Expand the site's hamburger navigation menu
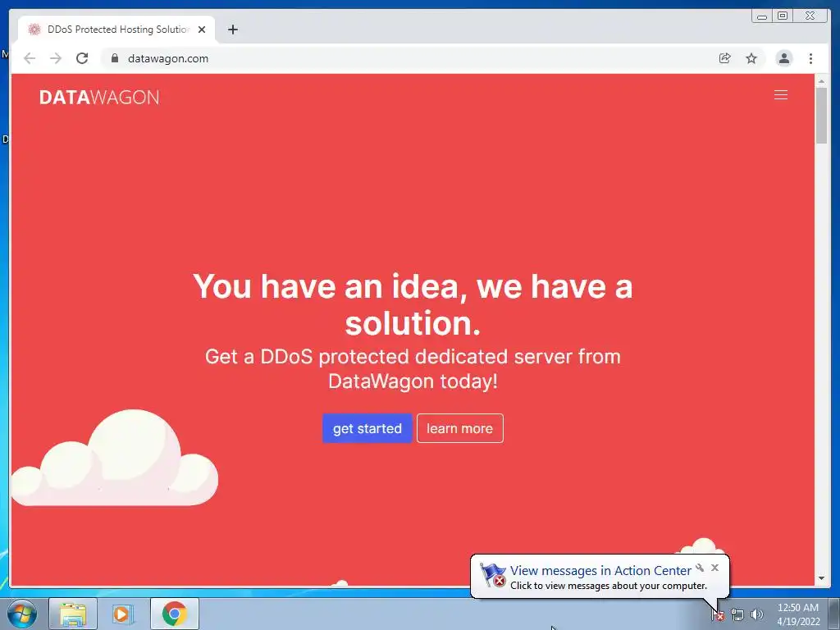Viewport: 840px width, 630px height. click(x=781, y=95)
